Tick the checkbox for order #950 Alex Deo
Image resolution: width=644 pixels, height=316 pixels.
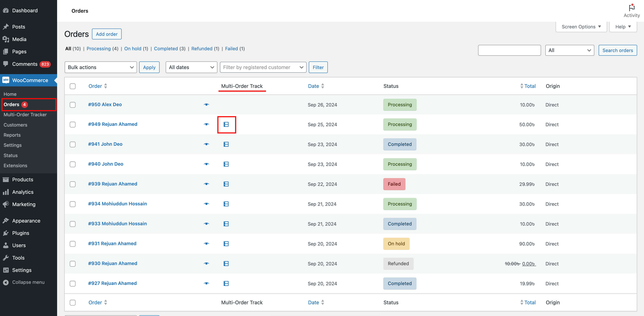[72, 105]
